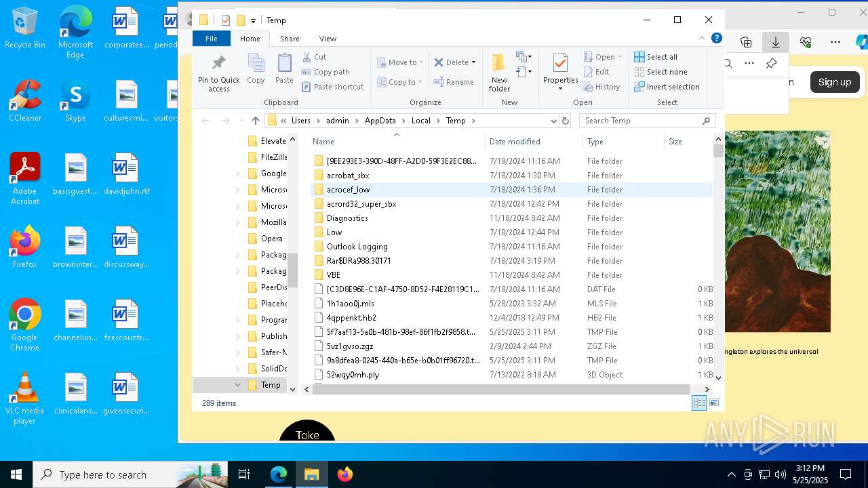The width and height of the screenshot is (868, 488).
Task: Sort by Type column header
Action: pos(623,142)
